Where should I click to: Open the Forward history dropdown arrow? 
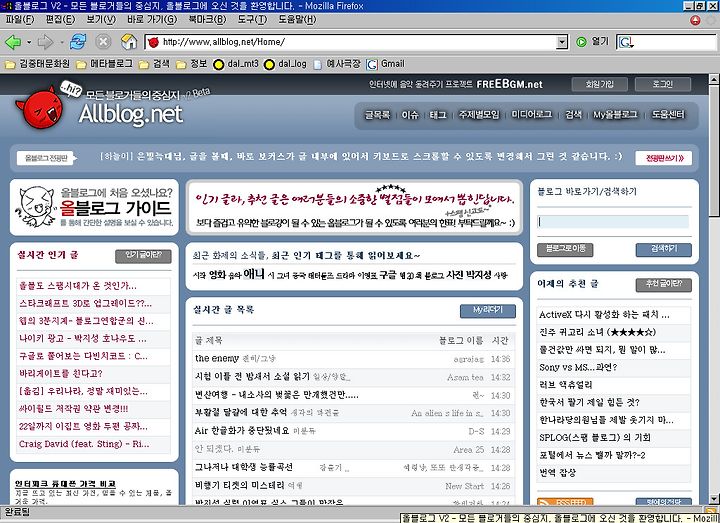point(62,42)
